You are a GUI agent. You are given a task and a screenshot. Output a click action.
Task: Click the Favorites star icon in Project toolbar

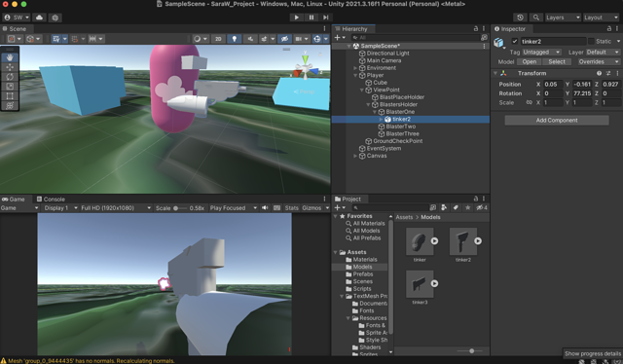coord(467,207)
